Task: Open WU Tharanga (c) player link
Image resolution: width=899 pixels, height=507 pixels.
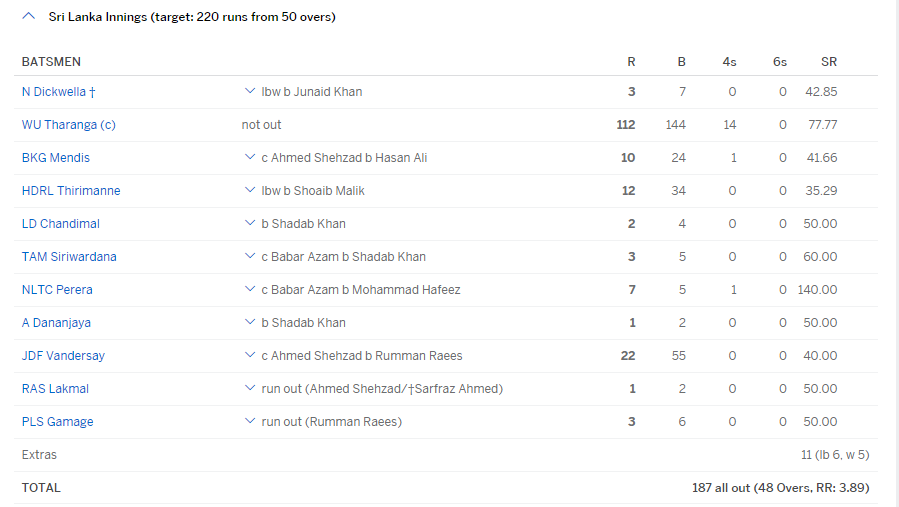Action: pyautogui.click(x=68, y=125)
